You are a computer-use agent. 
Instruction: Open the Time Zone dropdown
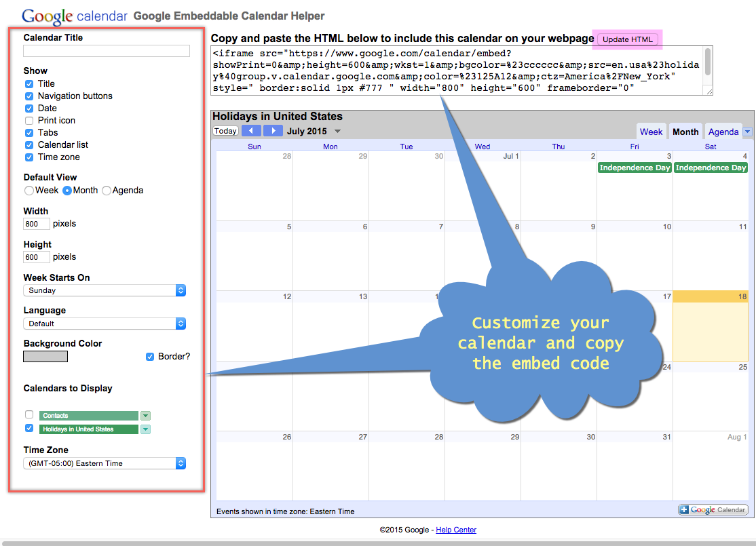point(105,463)
